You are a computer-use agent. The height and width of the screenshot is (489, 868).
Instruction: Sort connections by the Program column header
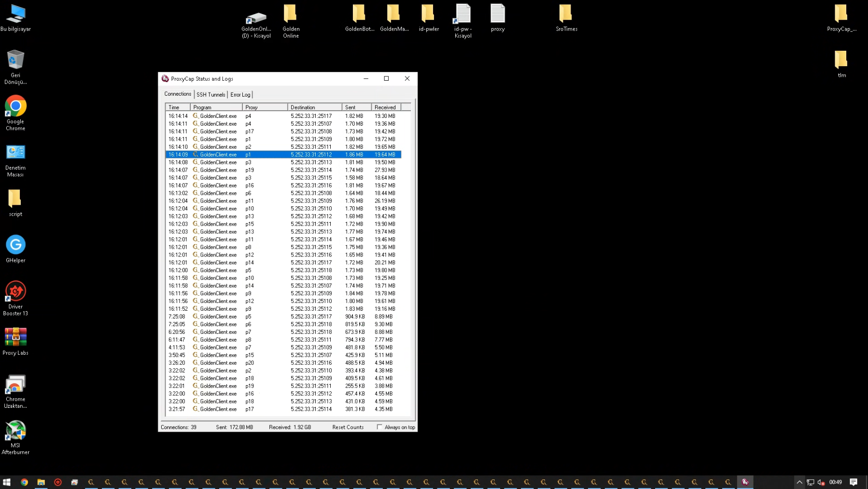(x=216, y=107)
